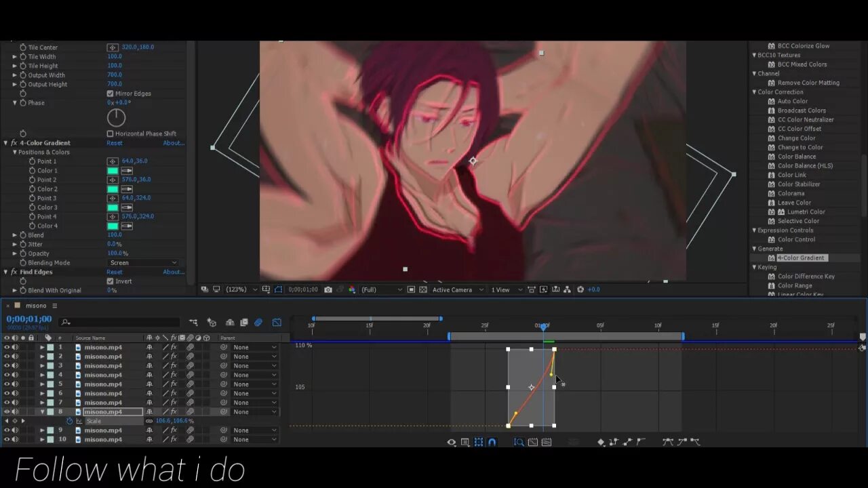Screen dimensions: 868x488
Task: Select the Lumetri Color effect
Action: click(x=806, y=211)
